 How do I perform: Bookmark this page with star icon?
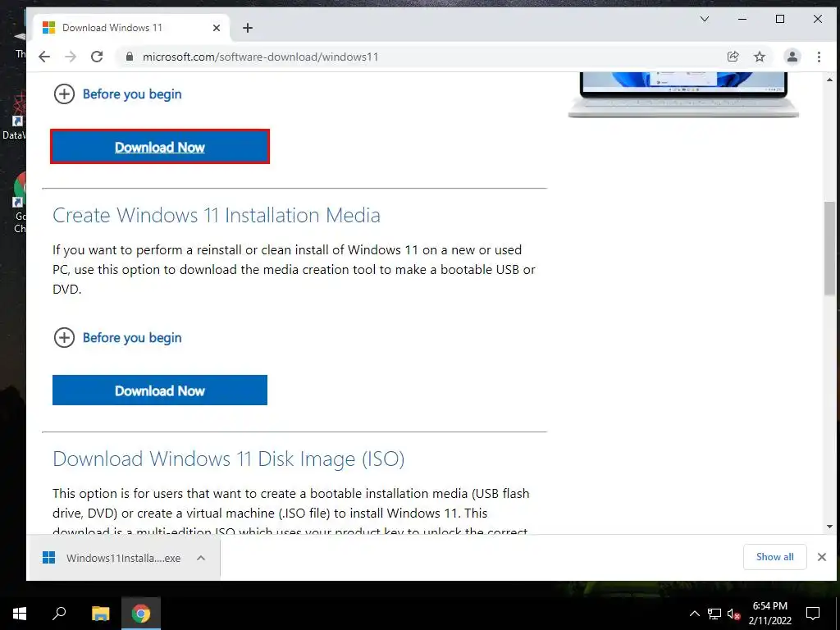[760, 57]
